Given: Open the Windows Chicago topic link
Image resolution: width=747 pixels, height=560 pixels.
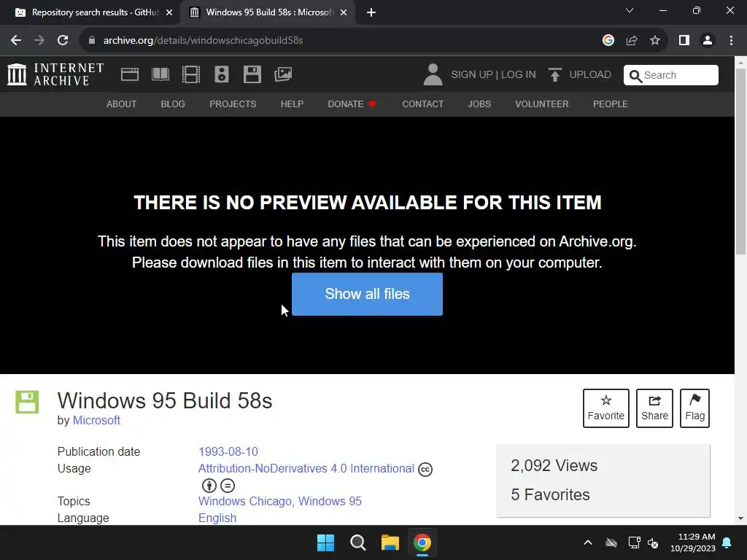Looking at the screenshot, I should pos(245,502).
